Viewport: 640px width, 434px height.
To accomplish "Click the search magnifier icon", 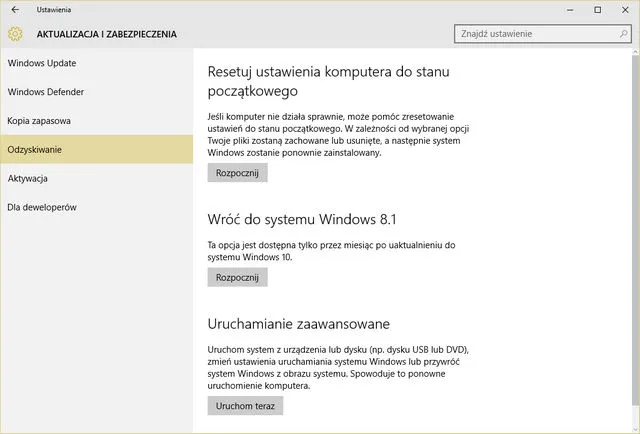I will coord(623,33).
